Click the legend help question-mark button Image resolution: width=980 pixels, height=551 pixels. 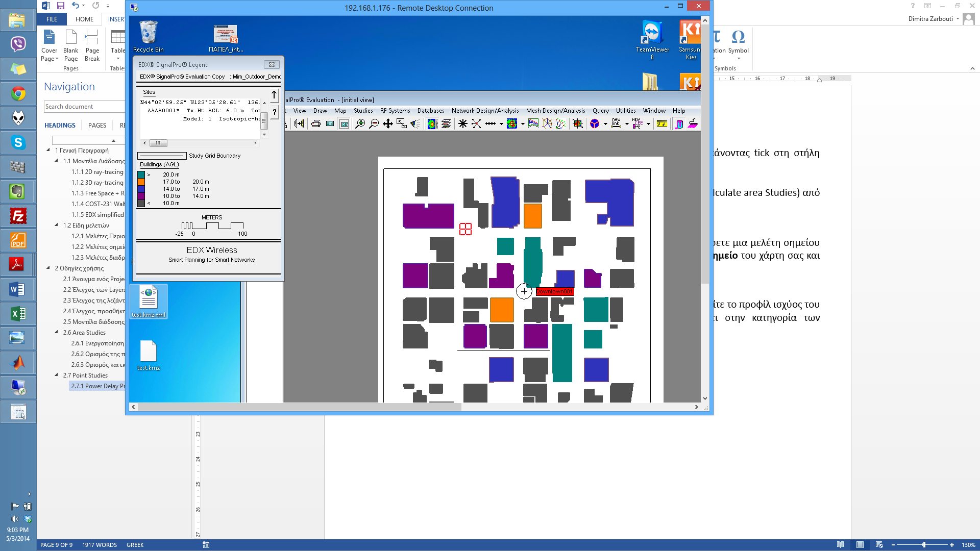click(x=274, y=111)
